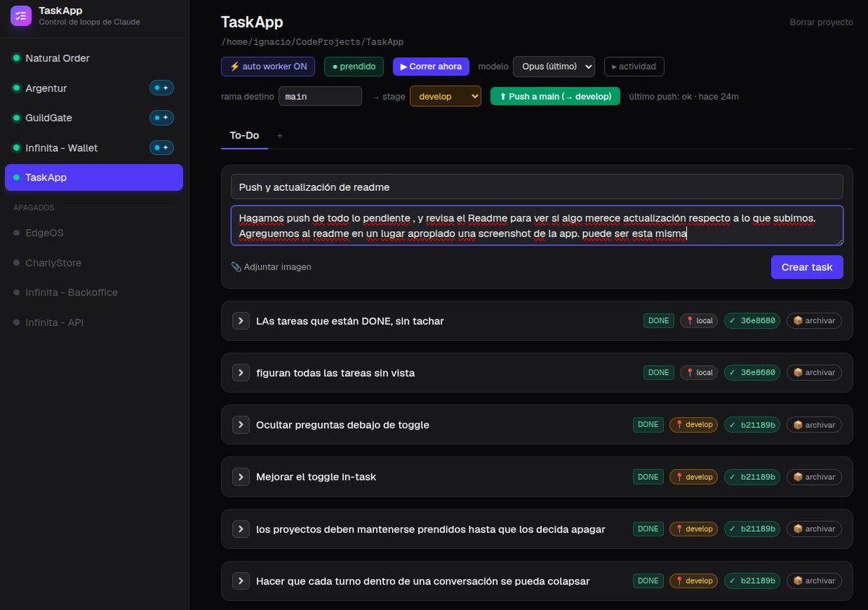Open the modelo Opus dropdown
The image size is (868, 610).
pos(553,66)
